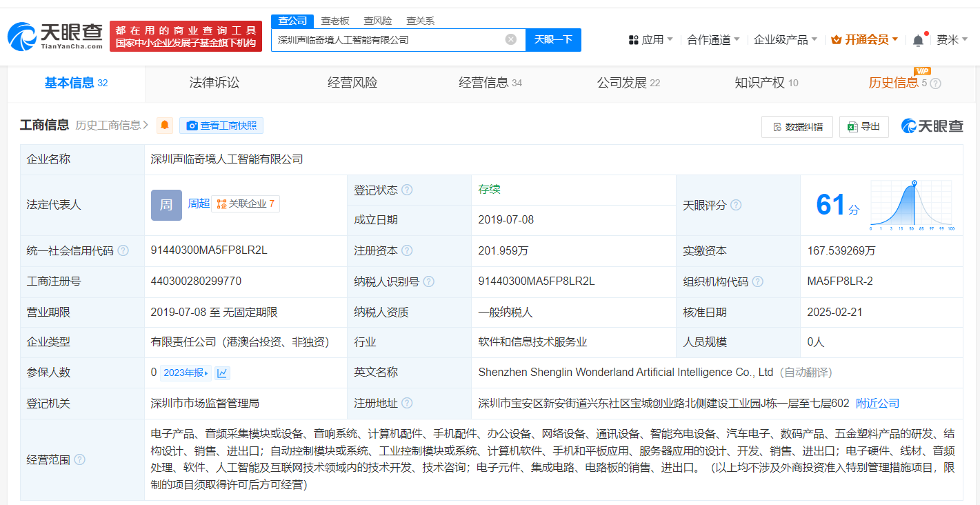The image size is (980, 505).
Task: Clear the search box with X icon
Action: pos(510,39)
